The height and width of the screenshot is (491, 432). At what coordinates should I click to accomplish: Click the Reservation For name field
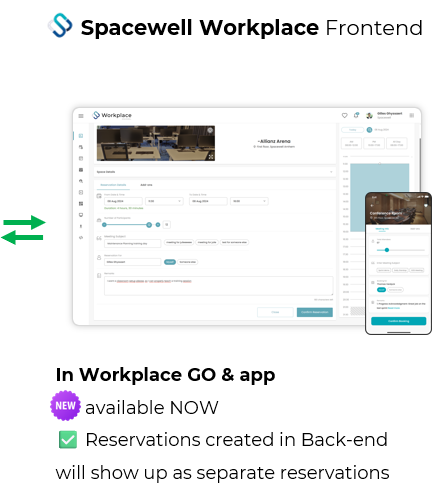pos(133,262)
